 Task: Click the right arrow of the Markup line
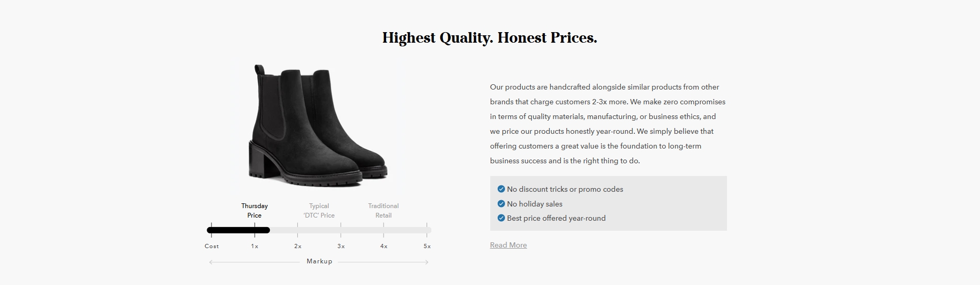click(427, 262)
